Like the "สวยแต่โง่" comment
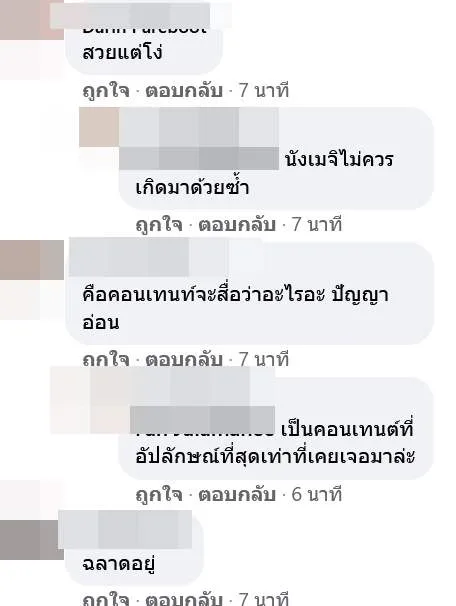The width and height of the screenshot is (456, 606). pos(106,90)
